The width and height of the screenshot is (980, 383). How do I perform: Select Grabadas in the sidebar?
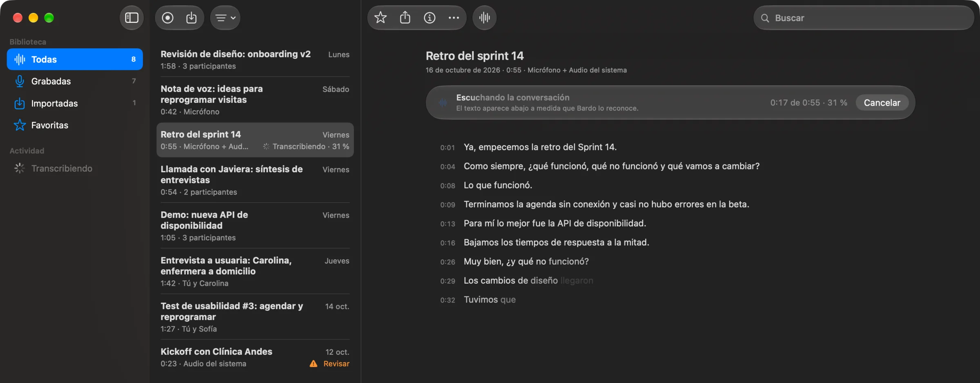(x=75, y=81)
